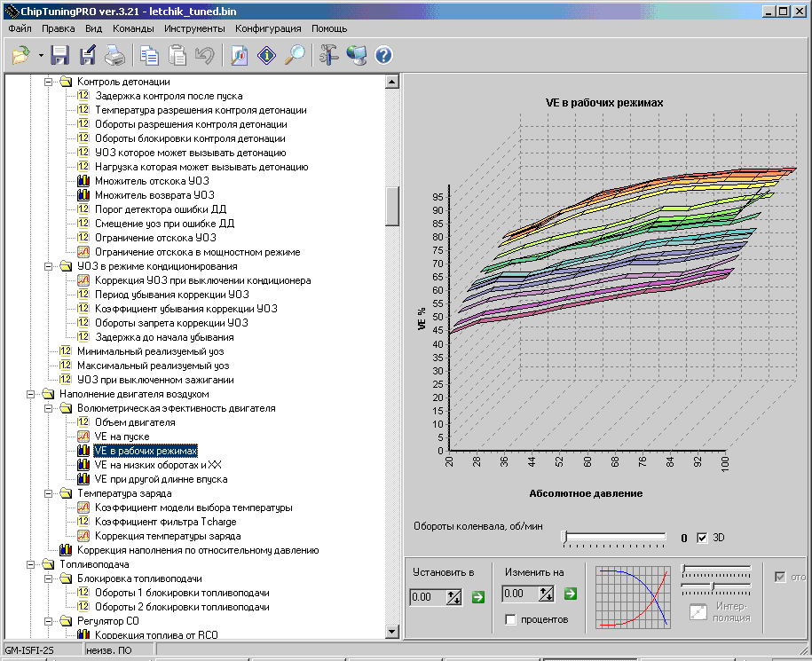Open the 'Команды' menu
Image resolution: width=812 pixels, height=661 pixels.
tap(133, 28)
